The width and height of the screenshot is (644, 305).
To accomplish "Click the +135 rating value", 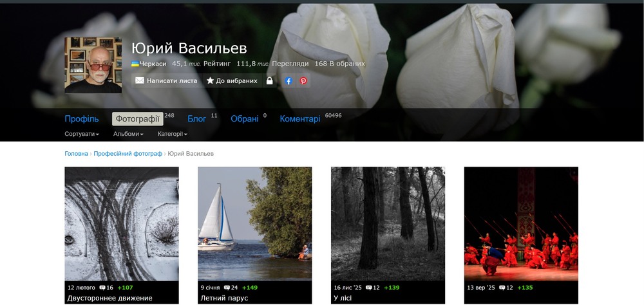I will 525,288.
